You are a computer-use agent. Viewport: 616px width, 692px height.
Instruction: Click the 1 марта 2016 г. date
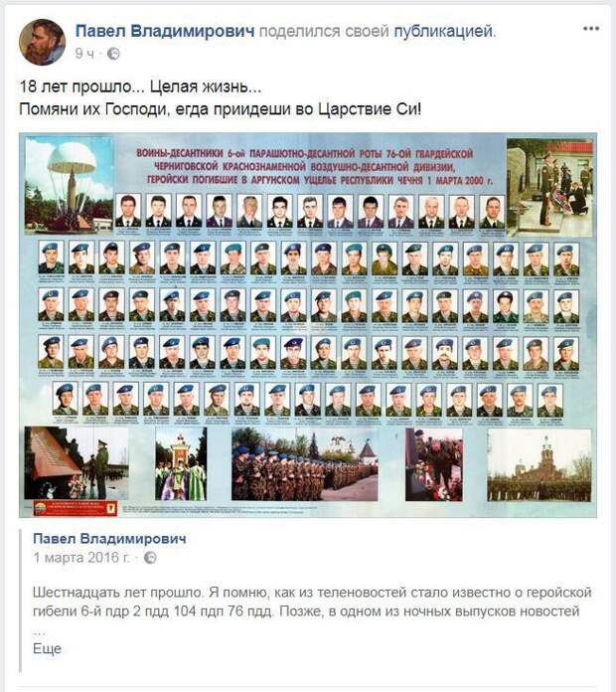click(82, 558)
